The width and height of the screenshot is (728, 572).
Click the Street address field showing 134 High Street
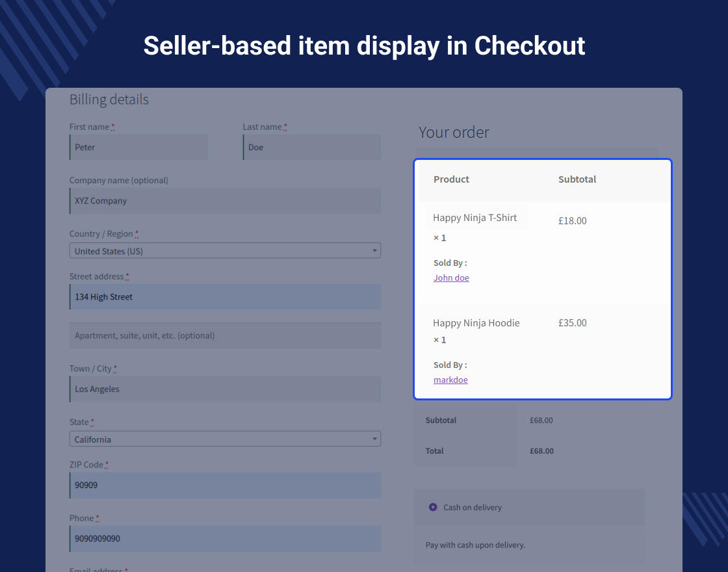point(224,296)
